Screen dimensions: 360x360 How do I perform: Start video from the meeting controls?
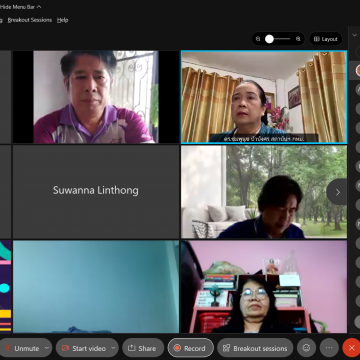coord(83,348)
